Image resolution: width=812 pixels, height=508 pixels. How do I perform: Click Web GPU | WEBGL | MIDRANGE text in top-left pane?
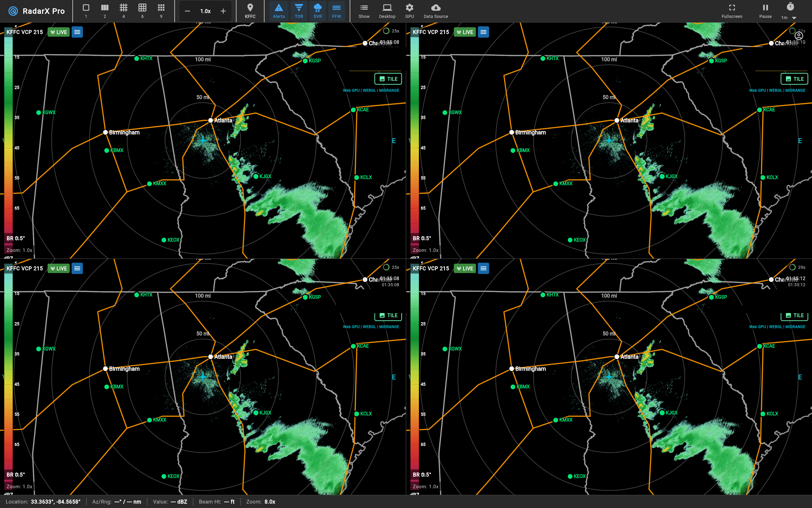[371, 90]
